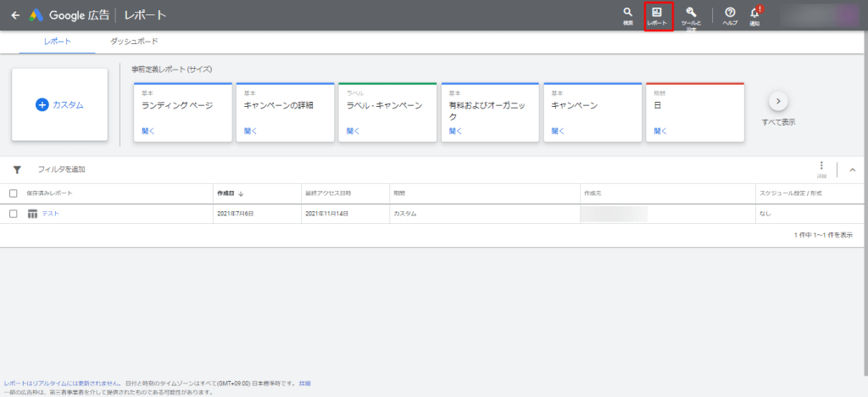
Task: Open the saved テスト report
Action: coord(50,214)
